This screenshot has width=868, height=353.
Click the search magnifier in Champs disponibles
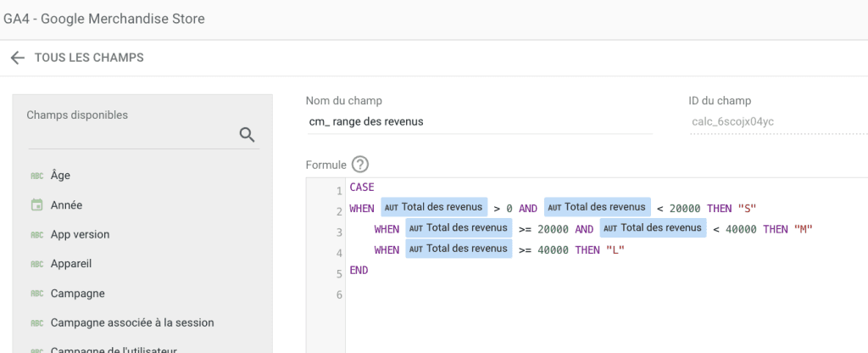click(247, 134)
